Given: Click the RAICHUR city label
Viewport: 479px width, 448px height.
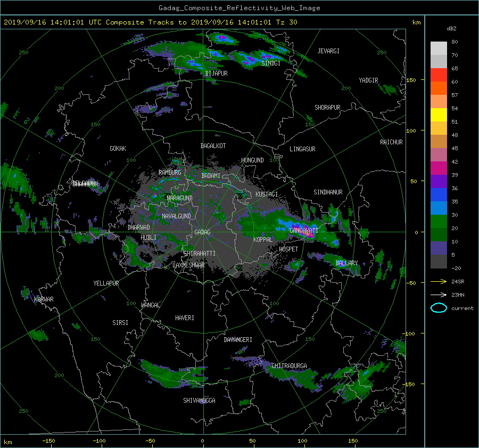Looking at the screenshot, I should [x=391, y=142].
